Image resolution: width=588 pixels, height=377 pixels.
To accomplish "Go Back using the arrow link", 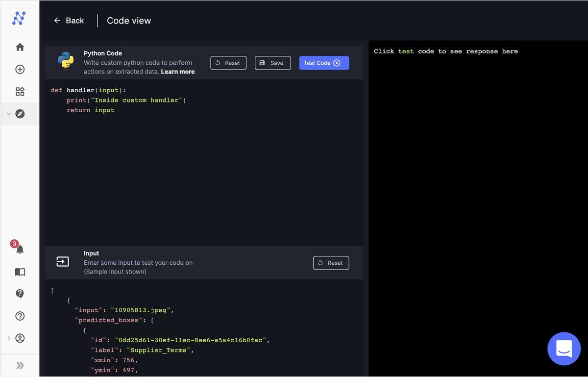I will click(x=69, y=21).
